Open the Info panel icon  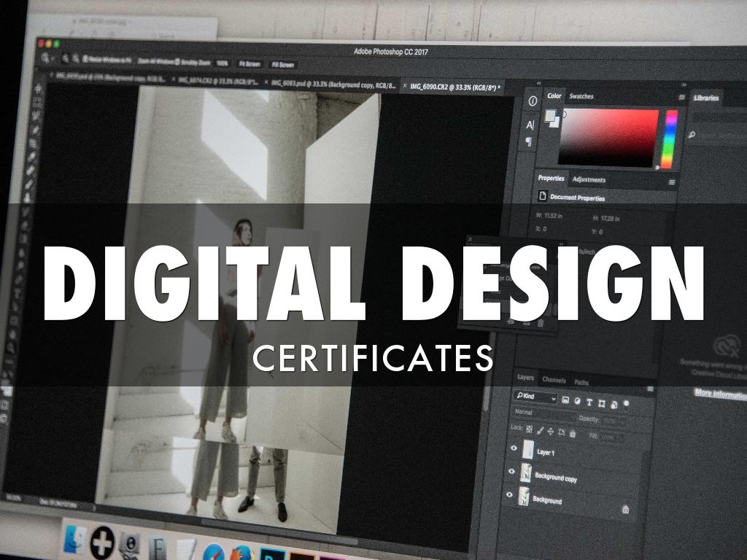tap(532, 102)
